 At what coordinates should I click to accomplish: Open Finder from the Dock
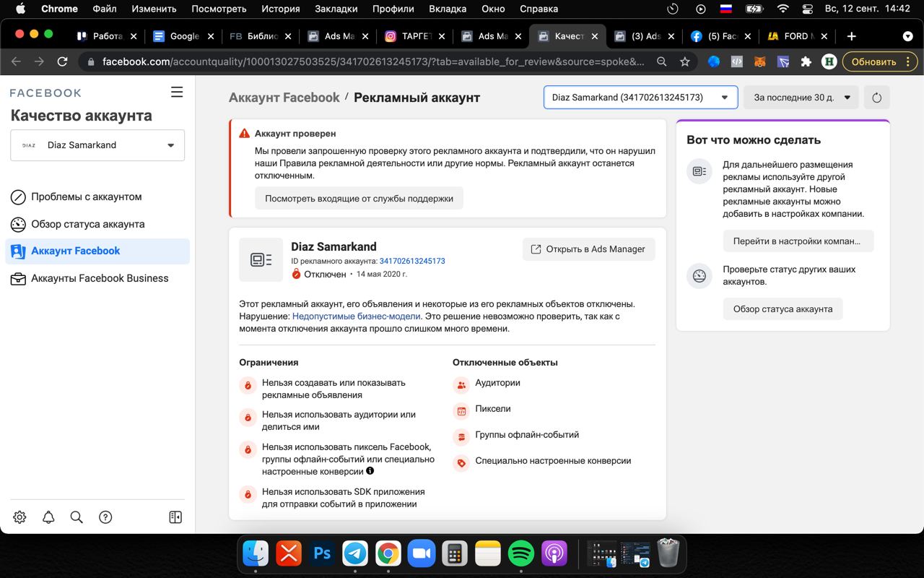[x=256, y=554]
